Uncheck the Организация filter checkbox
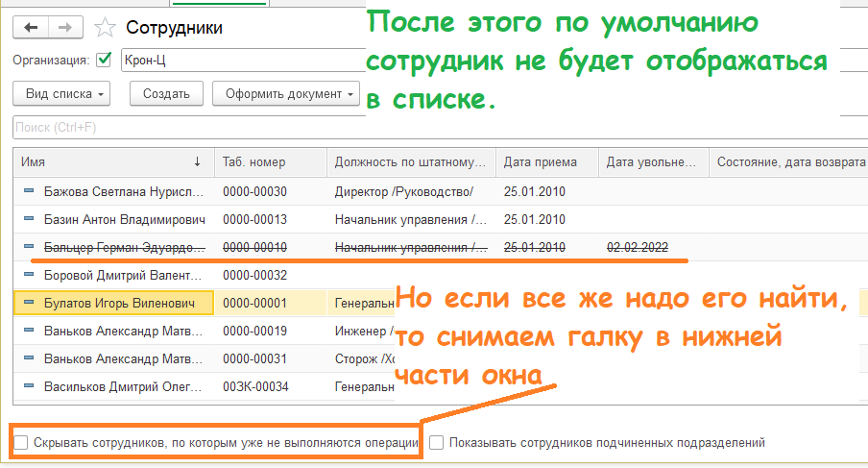 pos(104,60)
